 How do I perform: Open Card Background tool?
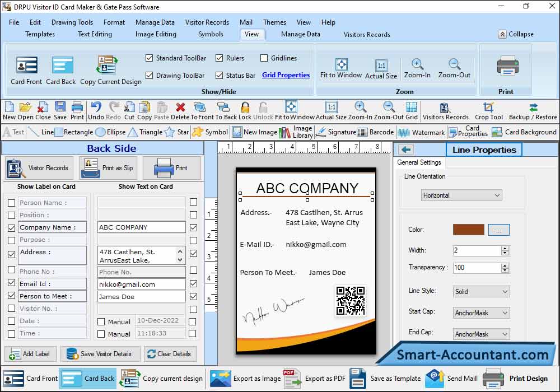(524, 132)
